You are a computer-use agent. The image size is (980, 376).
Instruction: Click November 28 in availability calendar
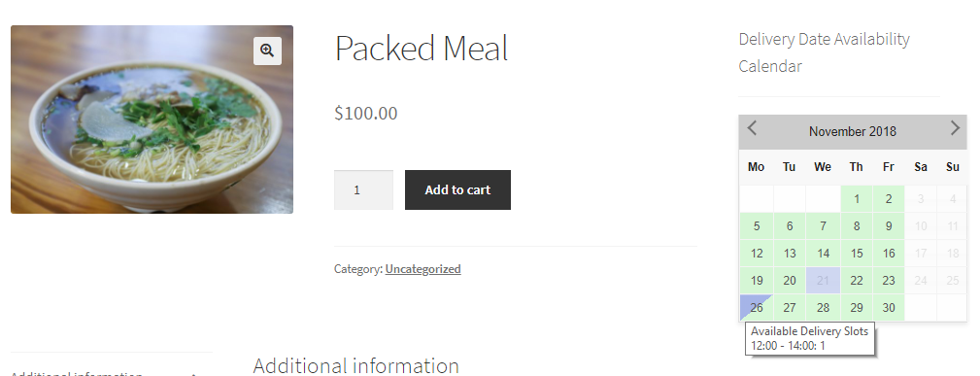pyautogui.click(x=823, y=307)
